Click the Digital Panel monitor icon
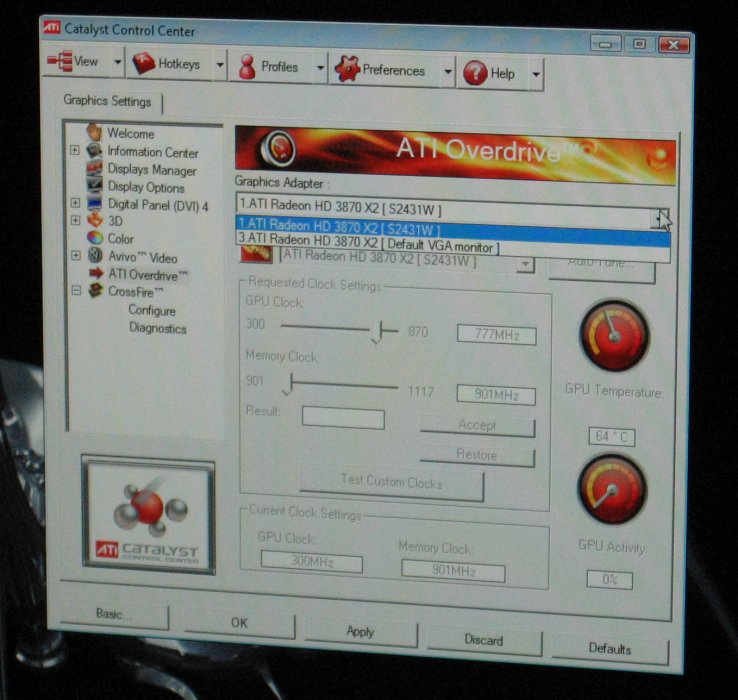Viewport: 738px width, 700px height. pos(95,203)
